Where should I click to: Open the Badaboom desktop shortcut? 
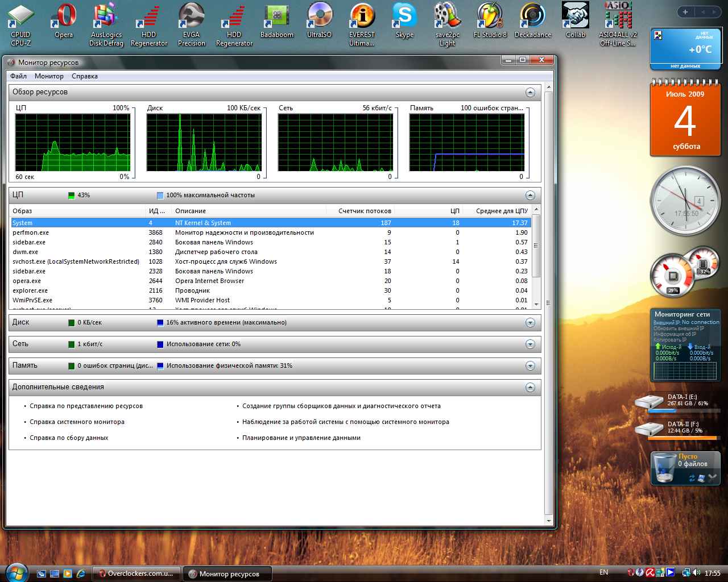tap(277, 21)
